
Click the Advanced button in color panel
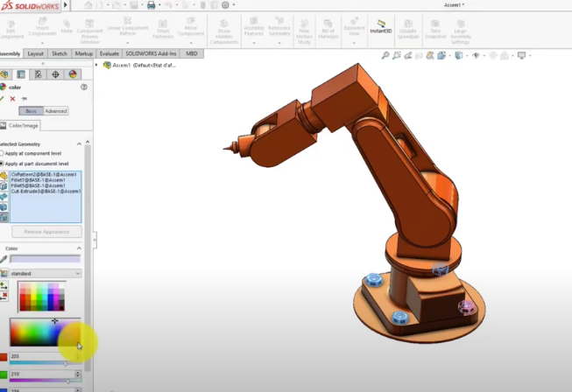(55, 111)
